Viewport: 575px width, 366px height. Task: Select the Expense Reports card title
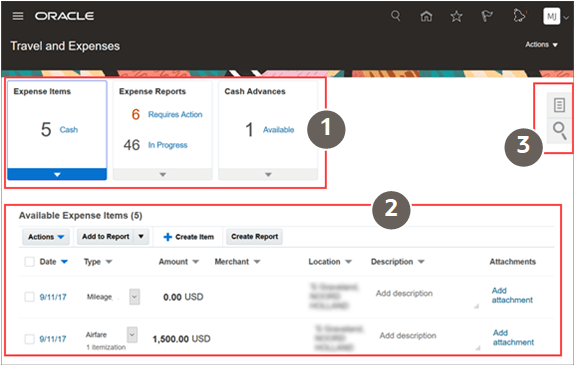point(152,92)
